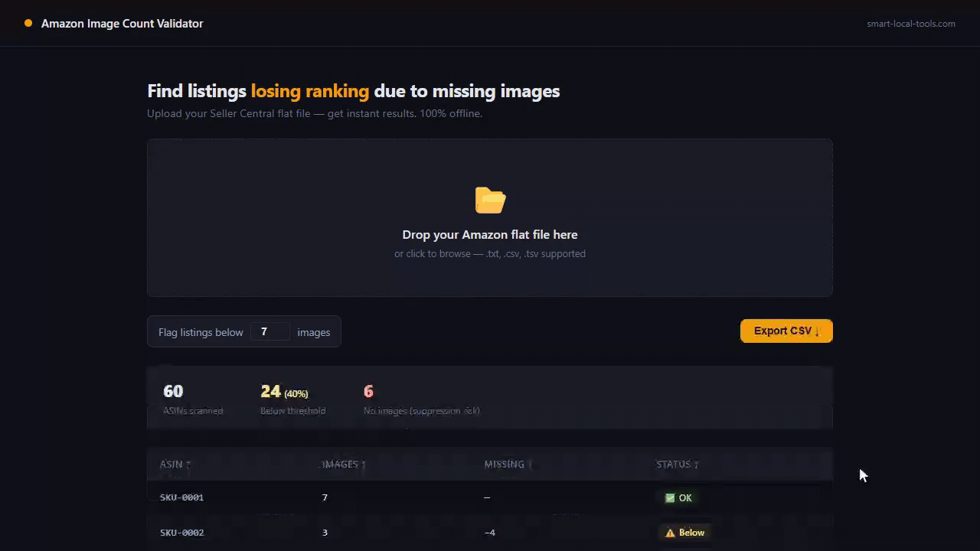Click the download arrow on Export CSV
980x551 pixels.
click(817, 331)
